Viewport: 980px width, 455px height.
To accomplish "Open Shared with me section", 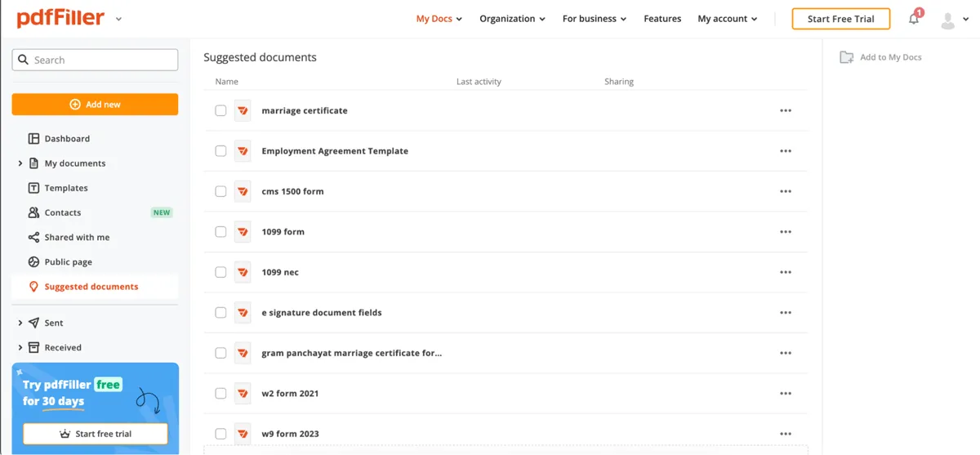I will point(77,237).
